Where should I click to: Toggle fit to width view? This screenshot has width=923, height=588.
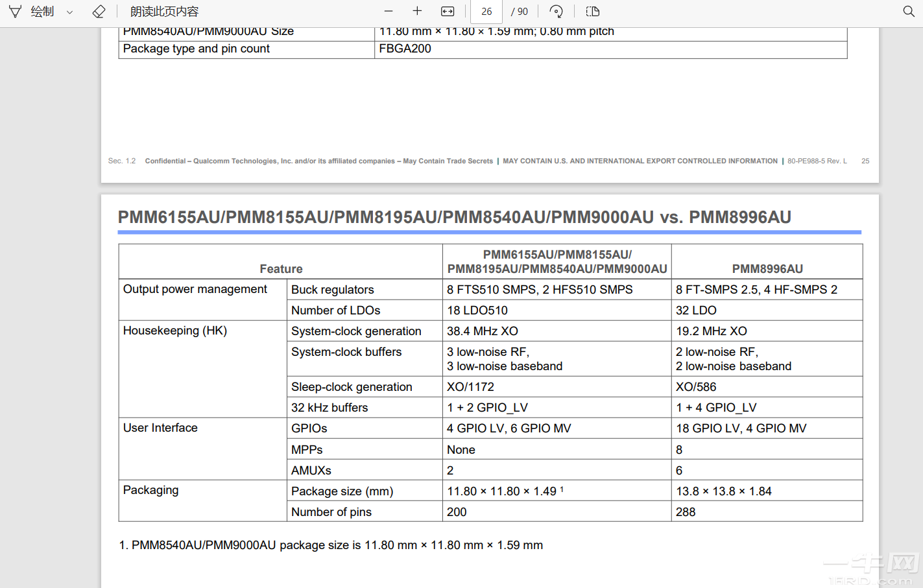coord(448,12)
